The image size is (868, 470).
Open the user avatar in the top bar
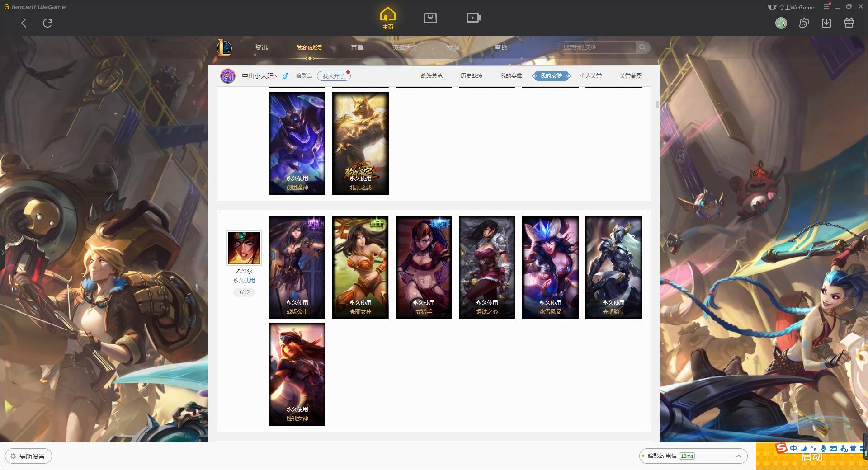[x=781, y=23]
